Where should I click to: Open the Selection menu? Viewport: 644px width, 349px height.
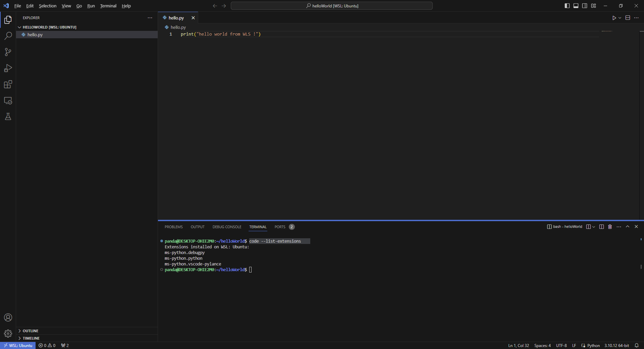point(48,6)
